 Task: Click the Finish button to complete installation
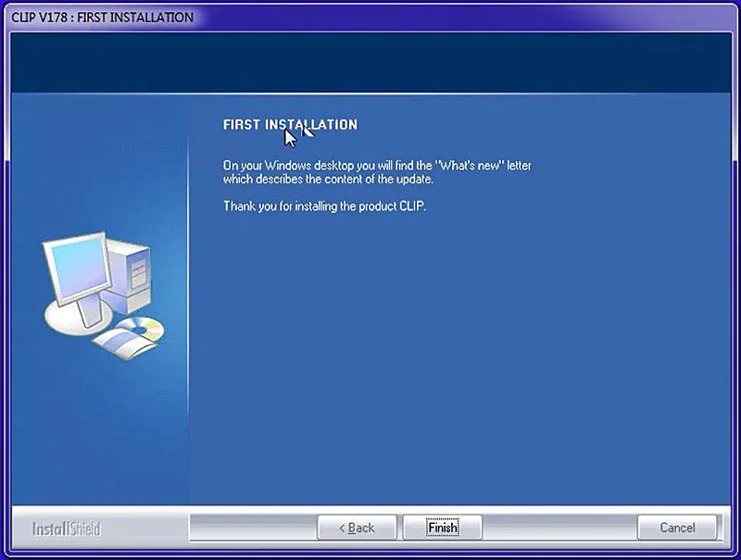click(443, 528)
